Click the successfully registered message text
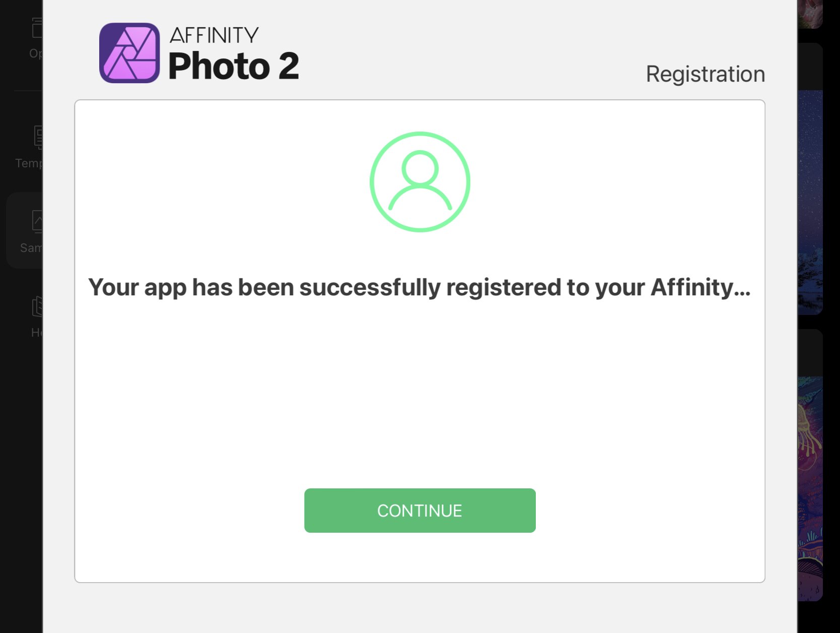The image size is (840, 633). click(419, 287)
